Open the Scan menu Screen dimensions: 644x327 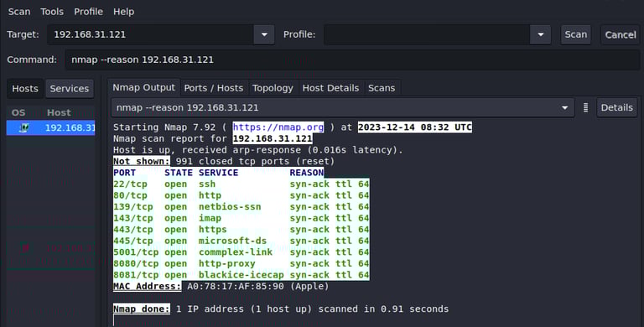pyautogui.click(x=19, y=12)
